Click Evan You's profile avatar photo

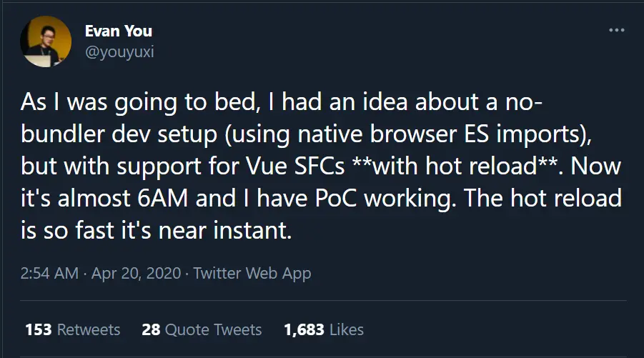click(x=46, y=41)
